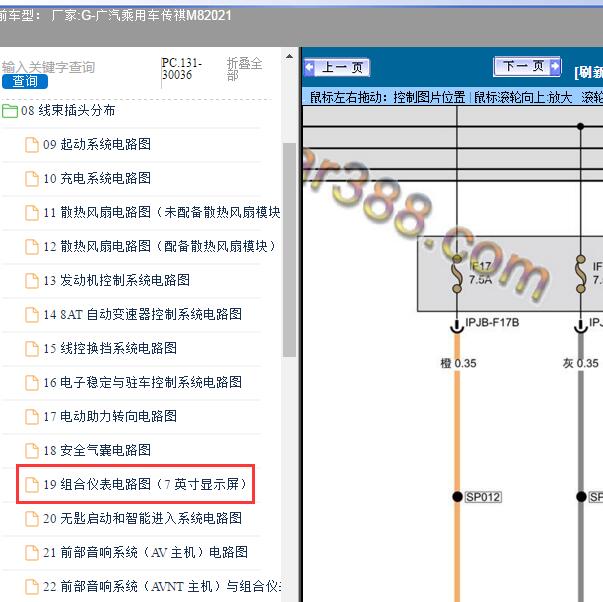The width and height of the screenshot is (603, 602).
Task: Go to next page with 下一页
Action: 527,67
